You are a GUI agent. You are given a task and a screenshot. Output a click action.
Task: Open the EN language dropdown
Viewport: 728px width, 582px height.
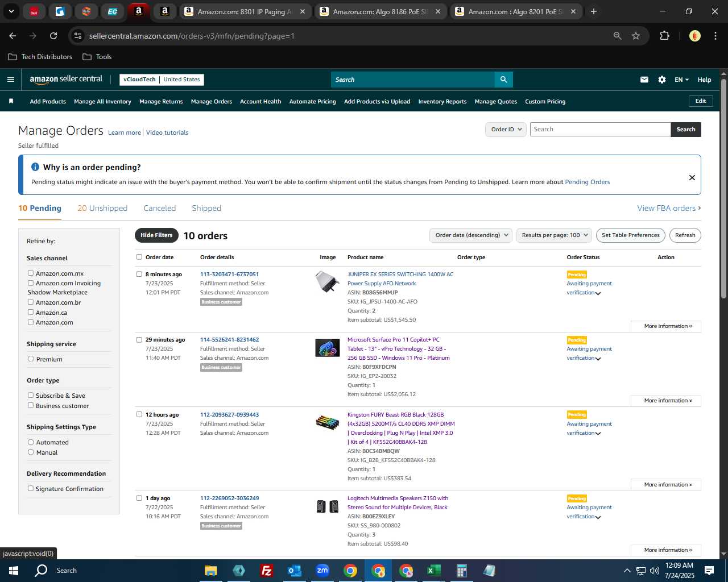[681, 80]
